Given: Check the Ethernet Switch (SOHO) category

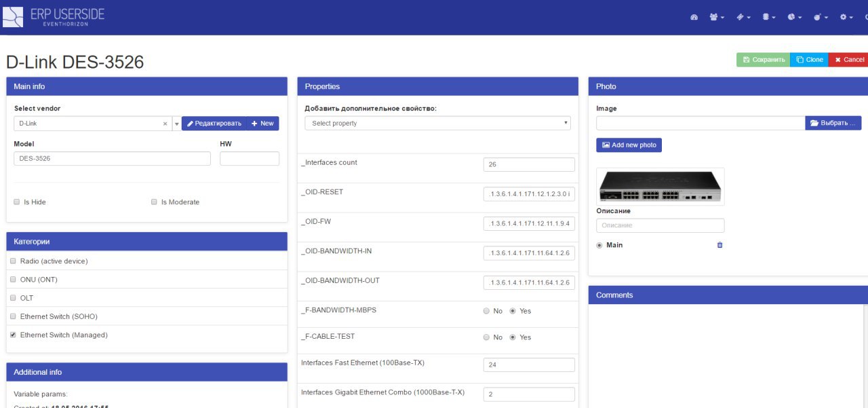Looking at the screenshot, I should [x=13, y=316].
